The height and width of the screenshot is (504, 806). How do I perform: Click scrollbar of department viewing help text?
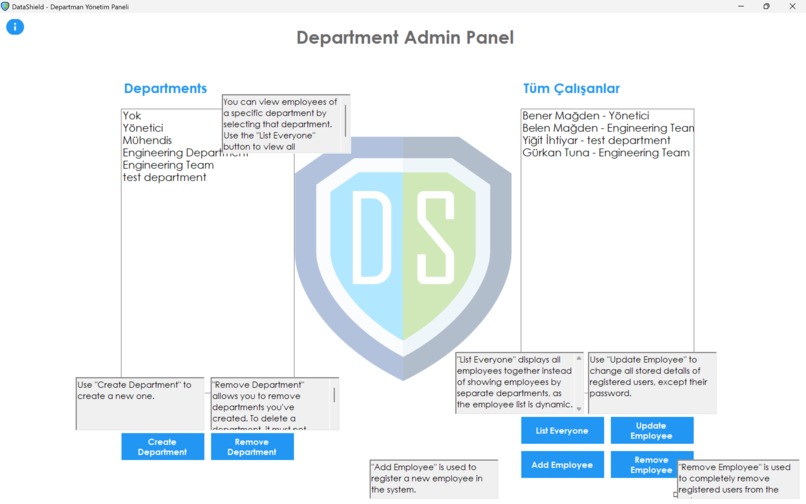(345, 121)
